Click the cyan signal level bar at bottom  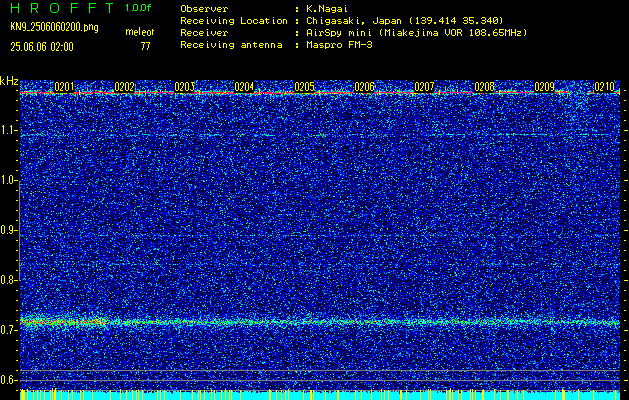320,395
